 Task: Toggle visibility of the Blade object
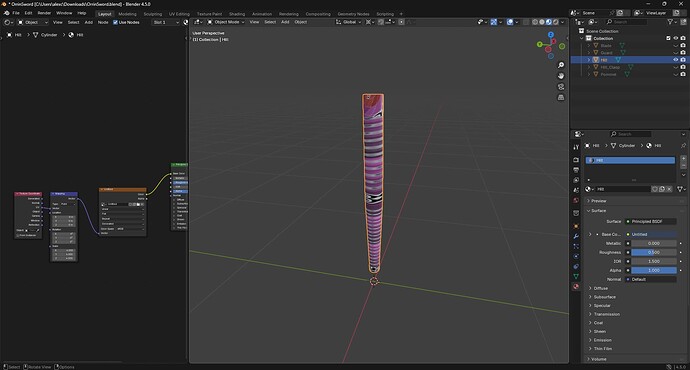pyautogui.click(x=675, y=45)
